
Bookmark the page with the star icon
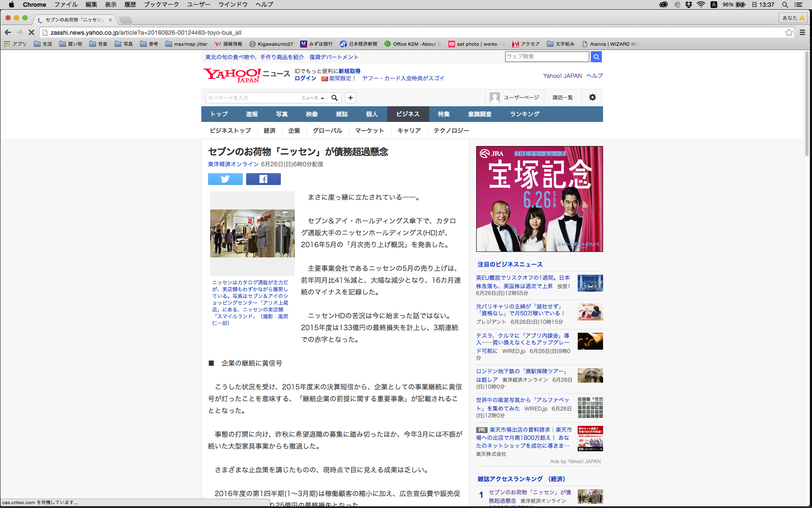pyautogui.click(x=789, y=33)
